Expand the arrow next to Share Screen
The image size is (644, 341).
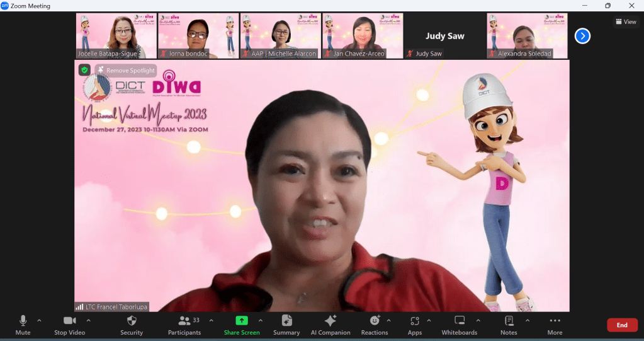click(x=261, y=320)
